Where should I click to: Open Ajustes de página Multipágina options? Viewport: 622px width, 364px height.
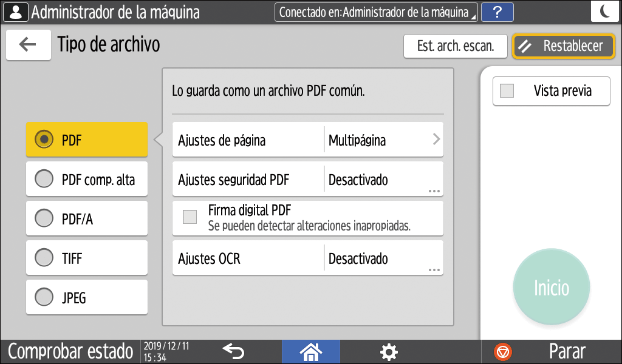pyautogui.click(x=307, y=140)
